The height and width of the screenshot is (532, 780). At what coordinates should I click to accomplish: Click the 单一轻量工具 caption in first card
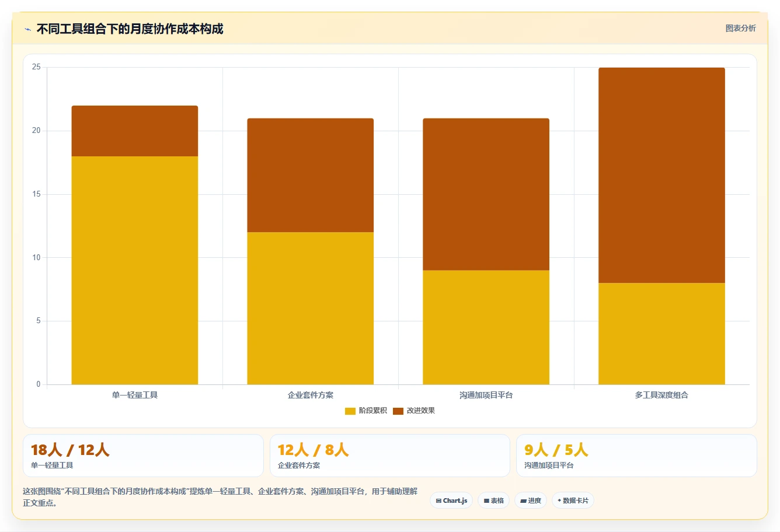[52, 466]
